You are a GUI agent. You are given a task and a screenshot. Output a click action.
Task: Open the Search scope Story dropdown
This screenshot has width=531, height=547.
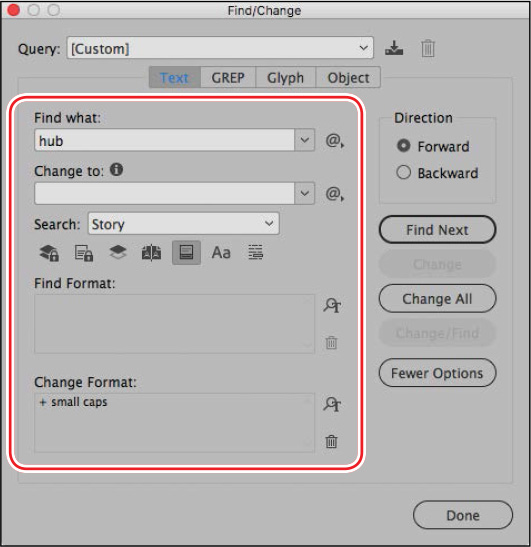(x=184, y=224)
